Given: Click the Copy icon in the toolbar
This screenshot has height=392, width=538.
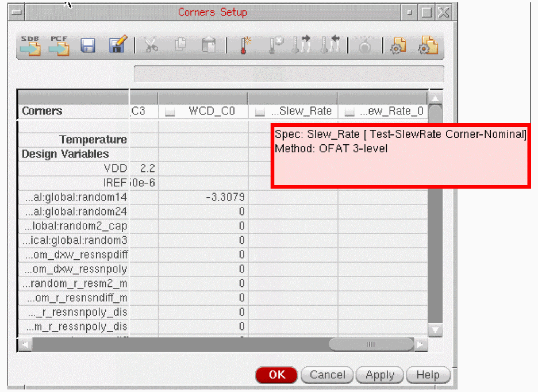Looking at the screenshot, I should (180, 45).
